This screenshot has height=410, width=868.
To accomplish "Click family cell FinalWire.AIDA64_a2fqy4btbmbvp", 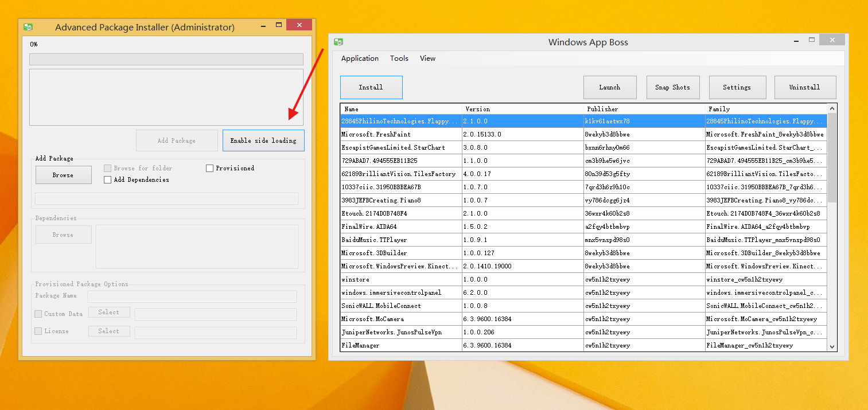I will click(x=766, y=227).
